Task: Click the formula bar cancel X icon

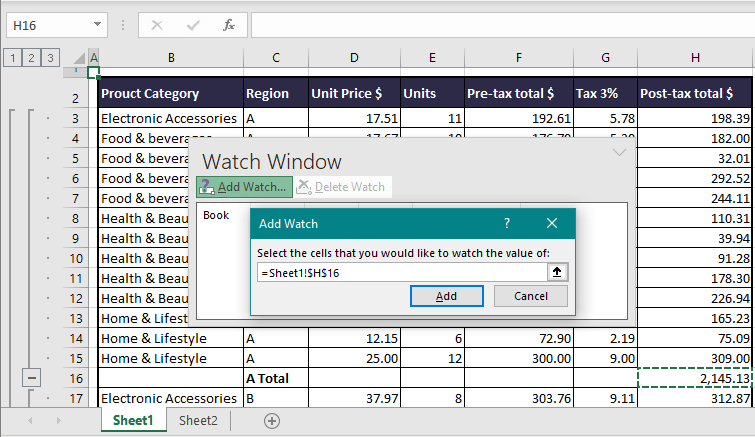Action: [x=157, y=25]
